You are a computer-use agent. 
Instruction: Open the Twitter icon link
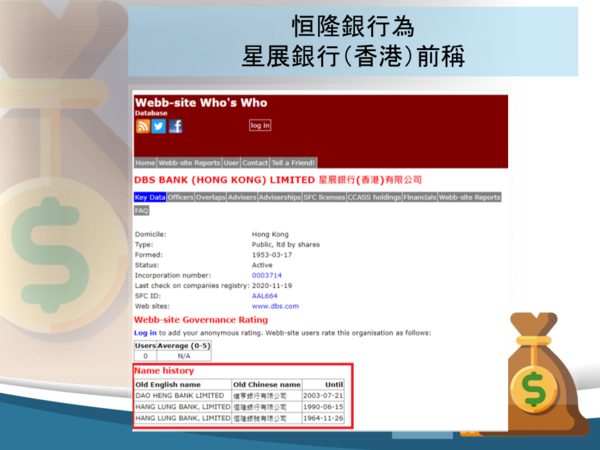coord(158,126)
